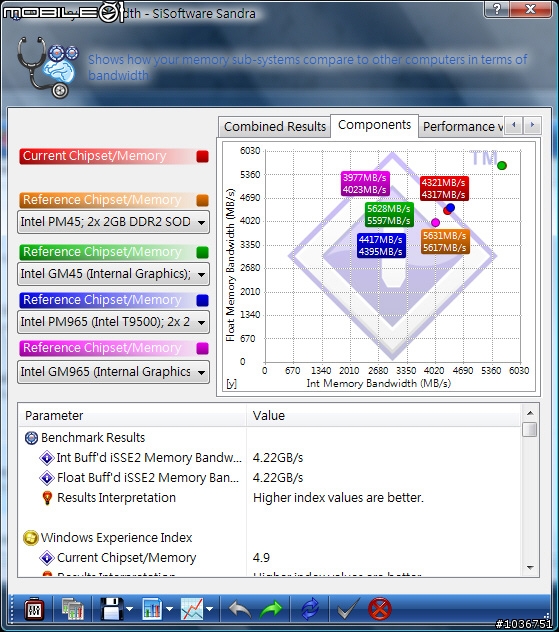Screen dimensions: 559x632
Task: Open module options with tuner icon in toolbar
Action: tap(34, 609)
